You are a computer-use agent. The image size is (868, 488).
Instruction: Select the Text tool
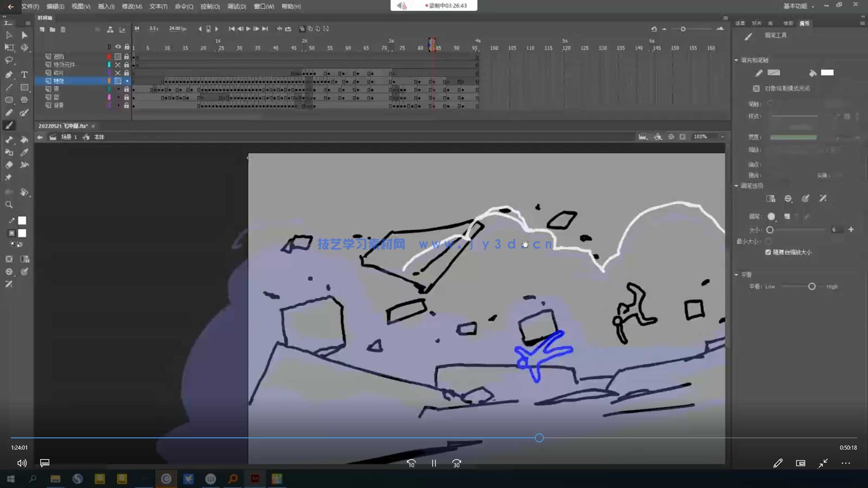(24, 75)
